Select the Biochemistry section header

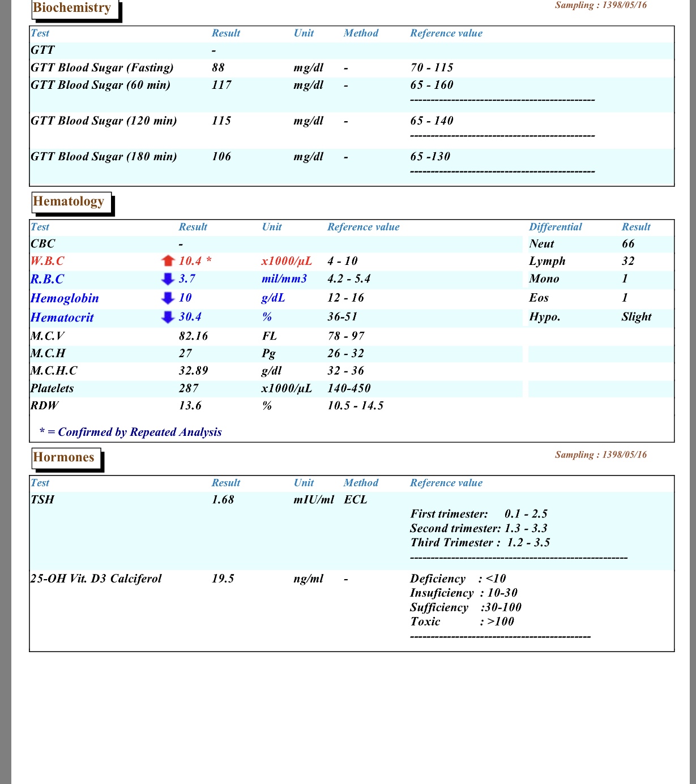pyautogui.click(x=72, y=8)
